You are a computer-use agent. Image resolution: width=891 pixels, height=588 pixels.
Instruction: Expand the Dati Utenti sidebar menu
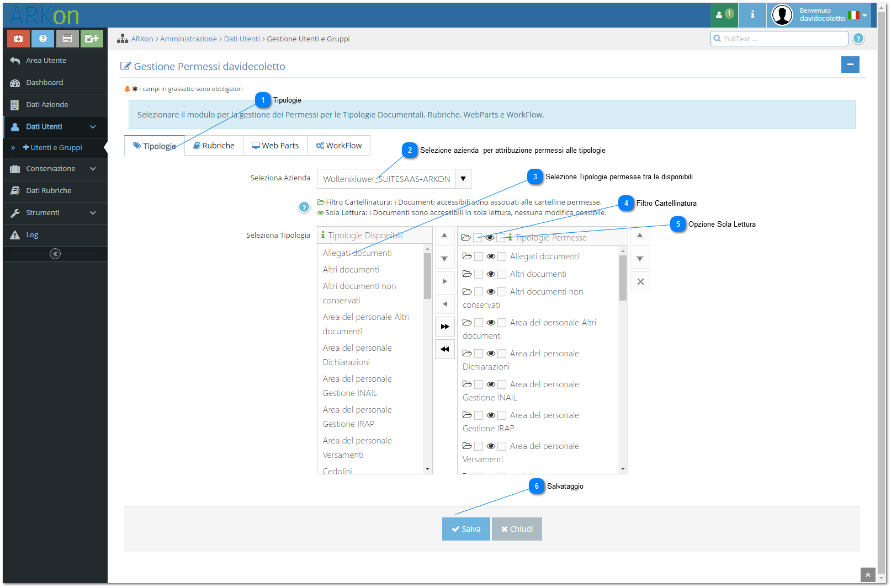[55, 127]
